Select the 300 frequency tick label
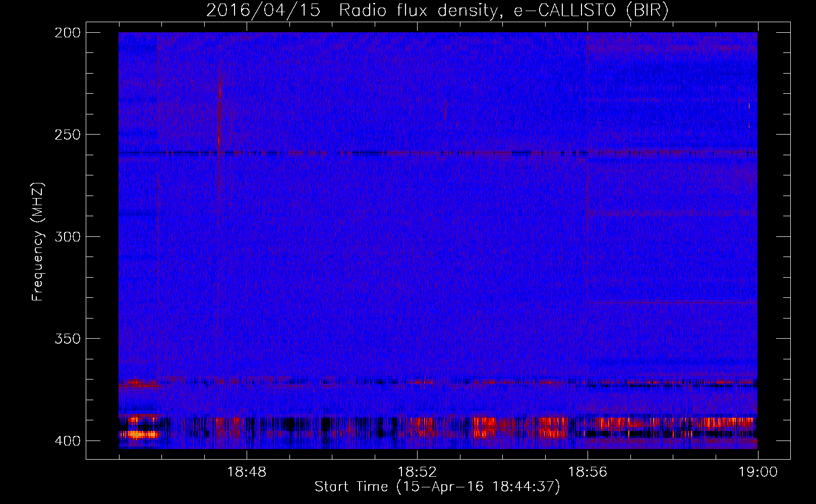This screenshot has height=504, width=816. pos(68,236)
